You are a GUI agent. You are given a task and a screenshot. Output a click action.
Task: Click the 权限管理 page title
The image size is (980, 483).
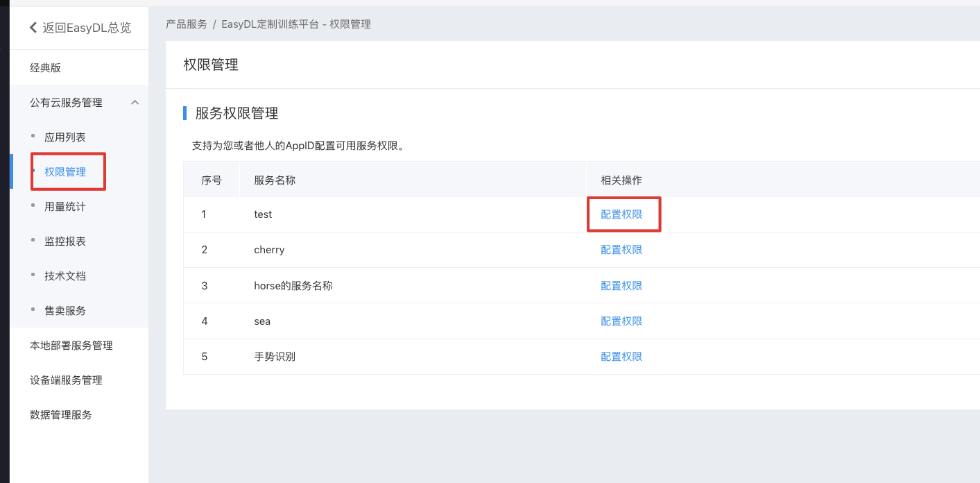pos(211,65)
